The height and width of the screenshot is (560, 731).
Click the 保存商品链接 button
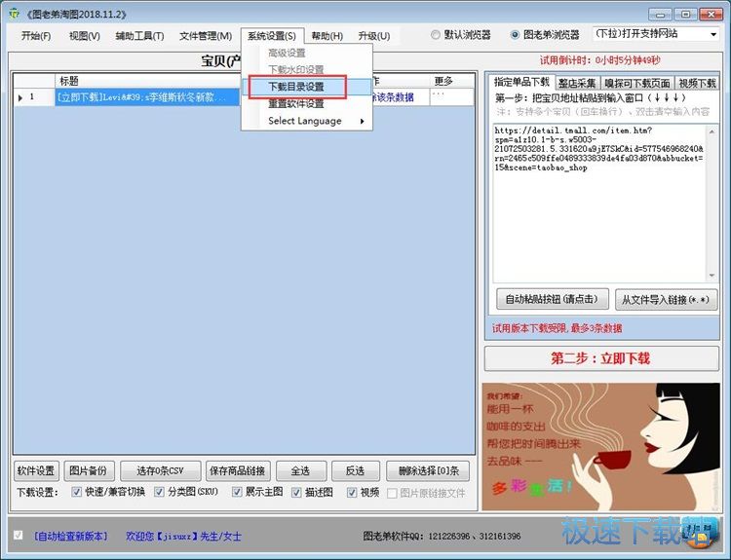point(238,471)
